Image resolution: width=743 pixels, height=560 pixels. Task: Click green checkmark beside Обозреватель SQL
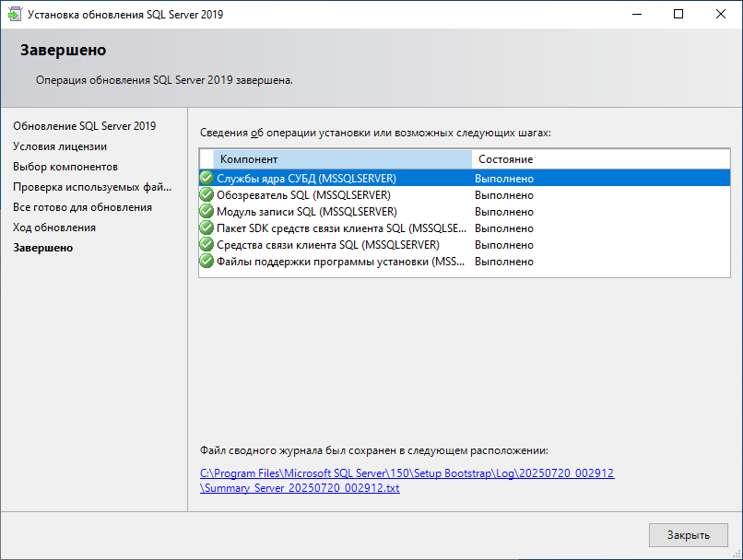click(x=206, y=194)
